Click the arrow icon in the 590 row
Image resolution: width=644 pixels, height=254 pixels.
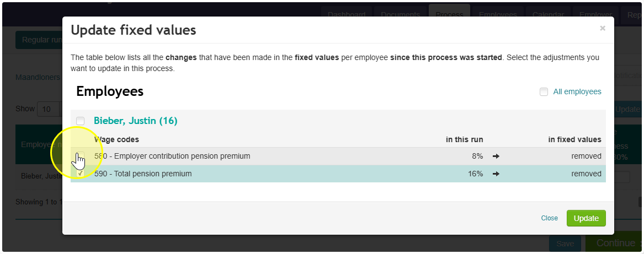(x=496, y=174)
